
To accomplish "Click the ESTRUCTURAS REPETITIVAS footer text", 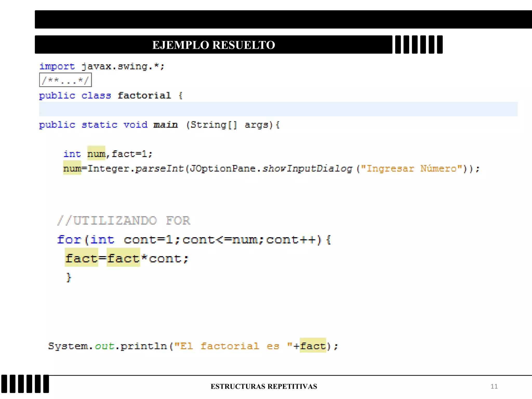I will [264, 387].
